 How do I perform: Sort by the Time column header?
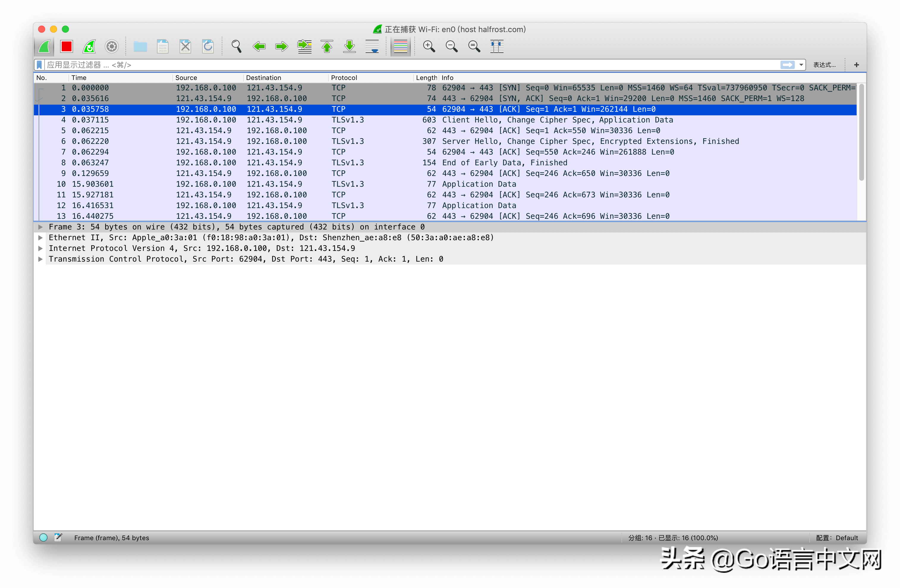click(79, 78)
